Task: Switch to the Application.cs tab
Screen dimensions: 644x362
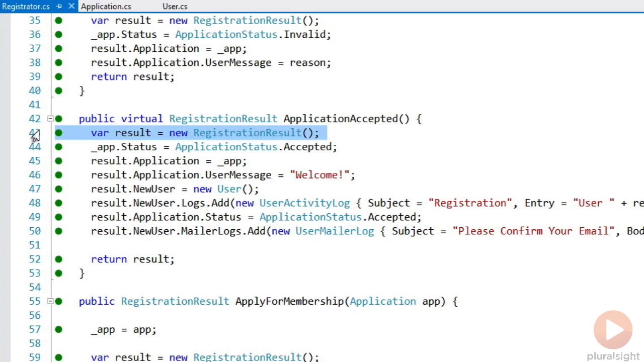Action: tap(106, 7)
